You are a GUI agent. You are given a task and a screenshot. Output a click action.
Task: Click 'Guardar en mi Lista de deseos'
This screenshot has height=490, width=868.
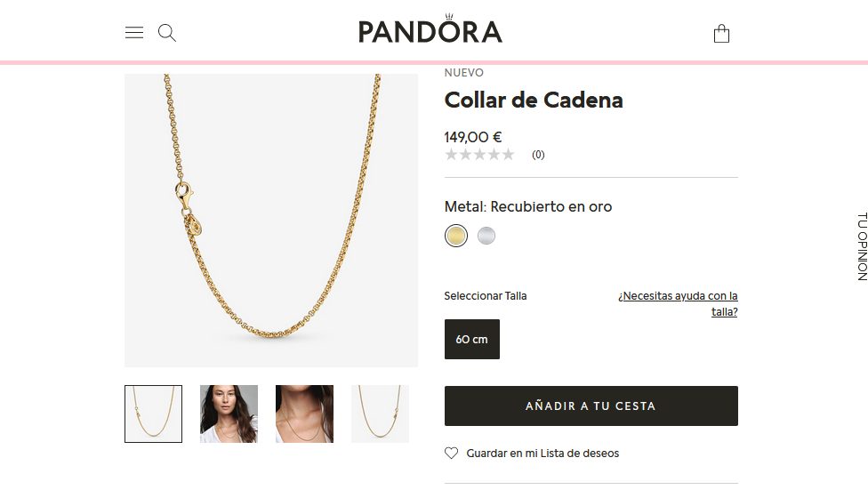[542, 453]
